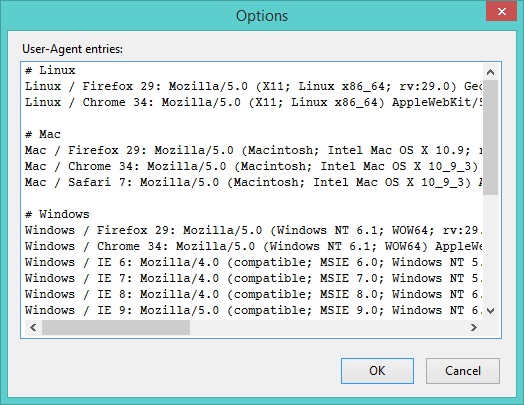Click the '# Mac' comment line
Image resolution: width=524 pixels, height=405 pixels.
coord(43,135)
